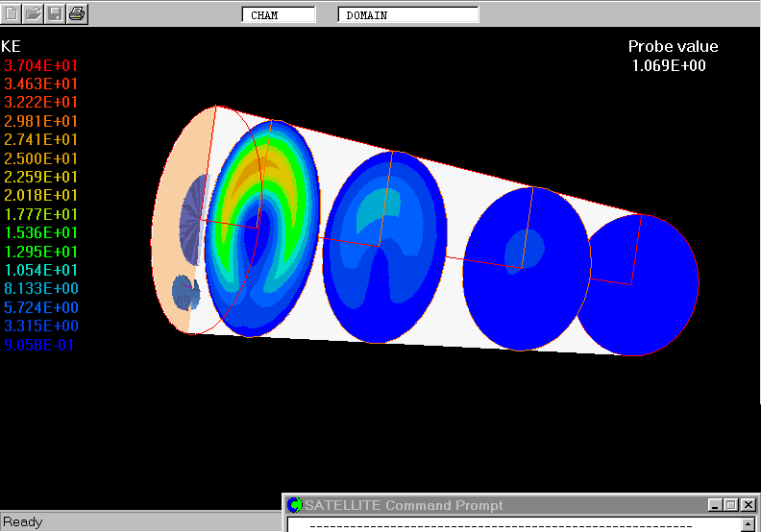Image resolution: width=761 pixels, height=532 pixels.
Task: Click the Print toolbar icon
Action: point(77,13)
